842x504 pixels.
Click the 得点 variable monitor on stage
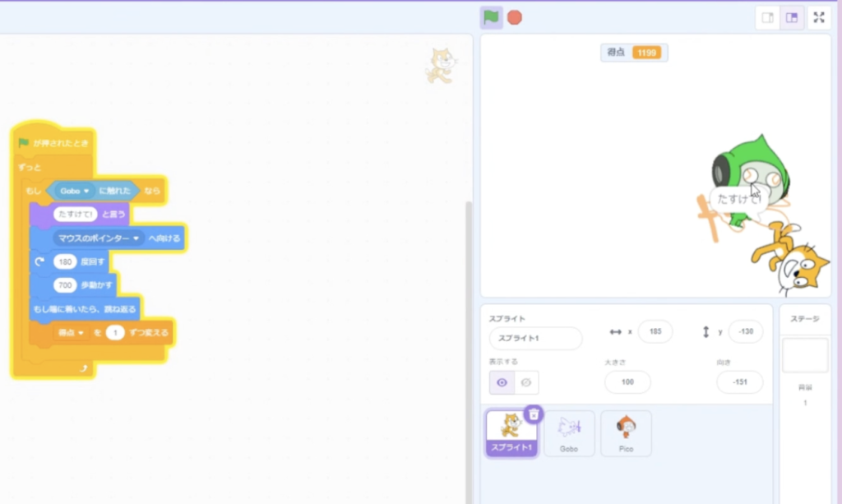[x=634, y=53]
